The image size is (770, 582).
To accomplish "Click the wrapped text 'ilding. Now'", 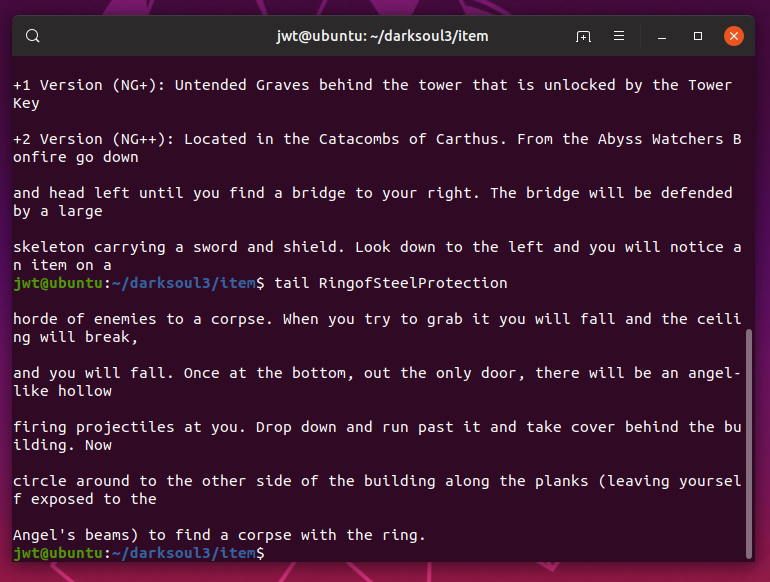I will tap(62, 445).
